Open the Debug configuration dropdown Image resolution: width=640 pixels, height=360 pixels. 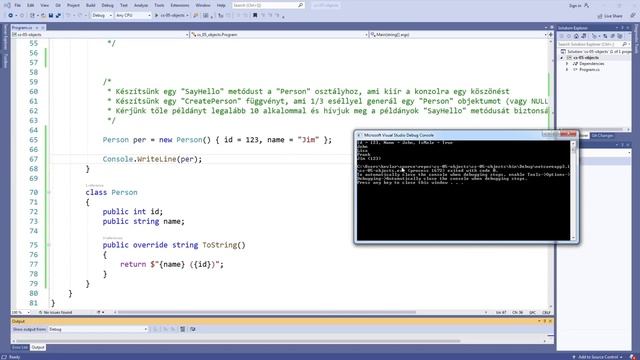[102, 16]
